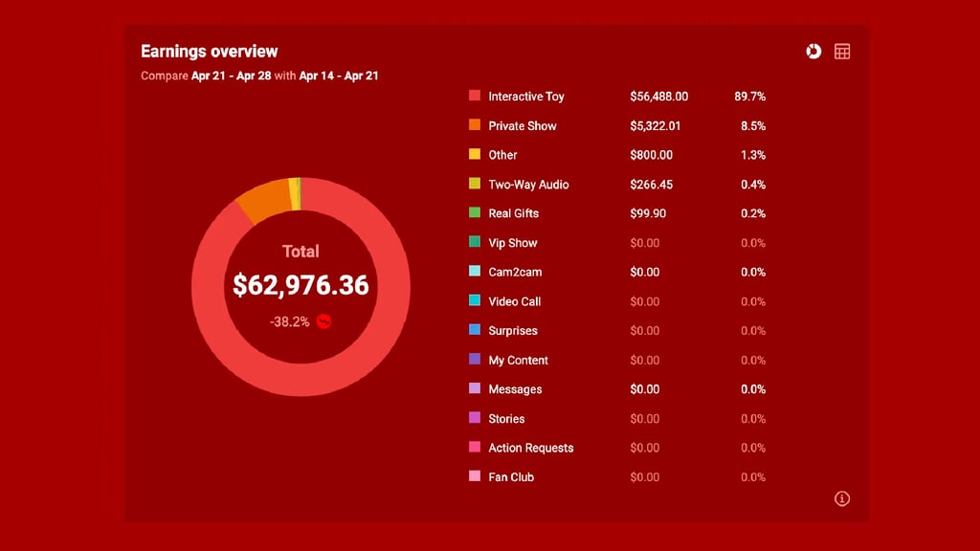This screenshot has height=551, width=980.
Task: Click the Surprises blue legend icon
Action: point(475,330)
